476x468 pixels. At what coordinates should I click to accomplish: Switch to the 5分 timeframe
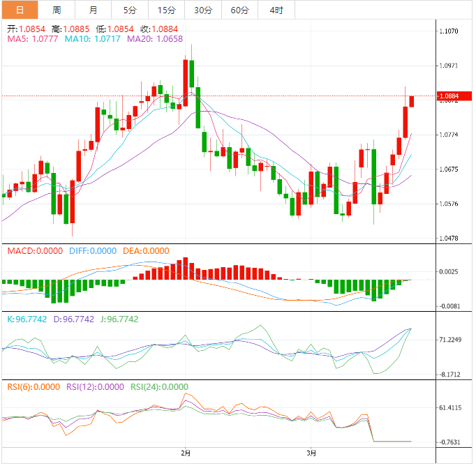[x=130, y=10]
